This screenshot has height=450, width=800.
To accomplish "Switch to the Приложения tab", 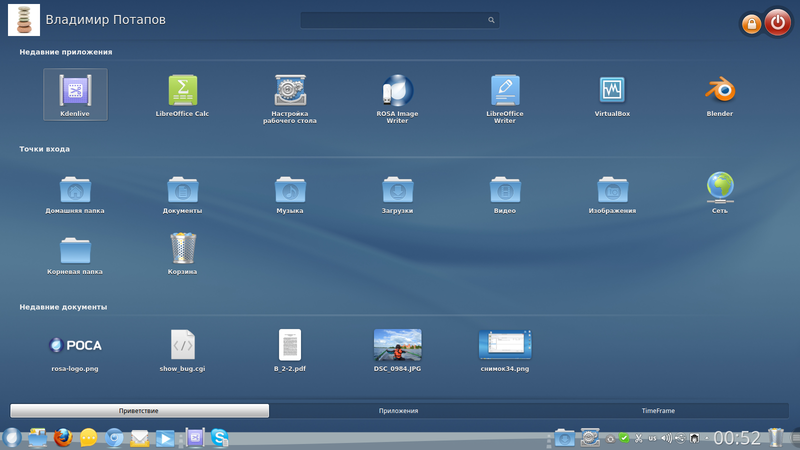I will 398,411.
